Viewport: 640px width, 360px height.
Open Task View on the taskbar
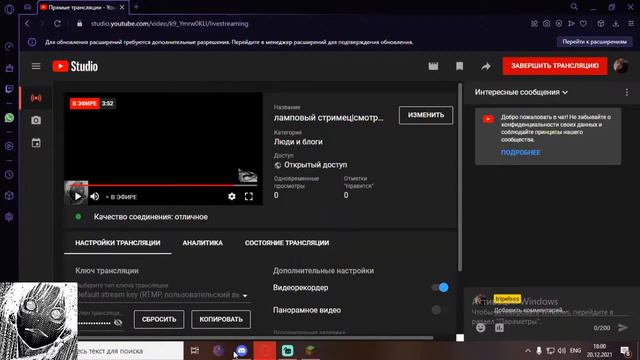(195, 350)
